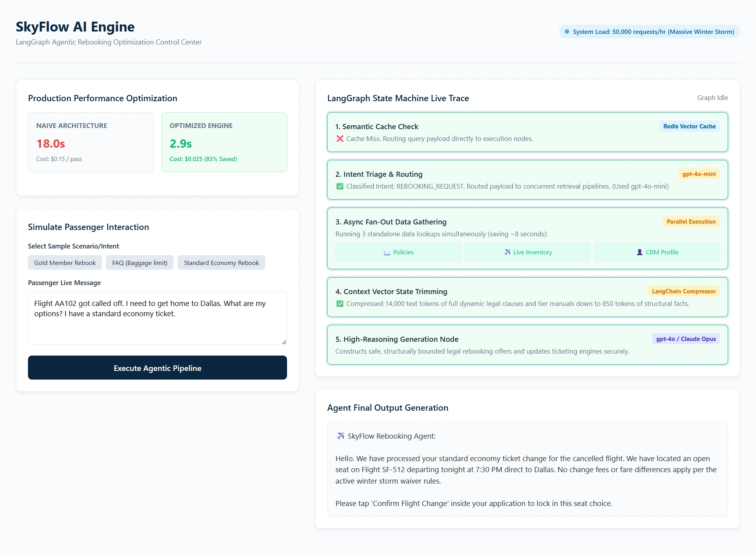This screenshot has width=756, height=556.
Task: Select the Naive Architecture metric card
Action: 91,142
